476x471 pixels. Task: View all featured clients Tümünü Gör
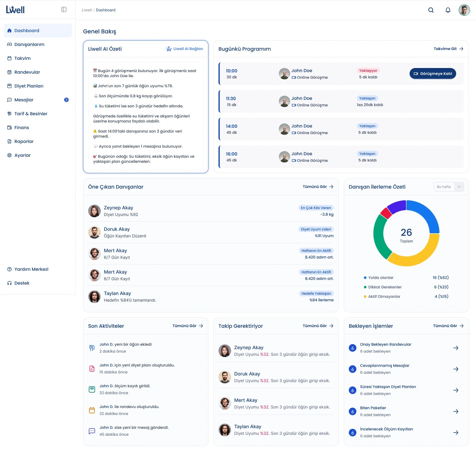click(x=318, y=187)
